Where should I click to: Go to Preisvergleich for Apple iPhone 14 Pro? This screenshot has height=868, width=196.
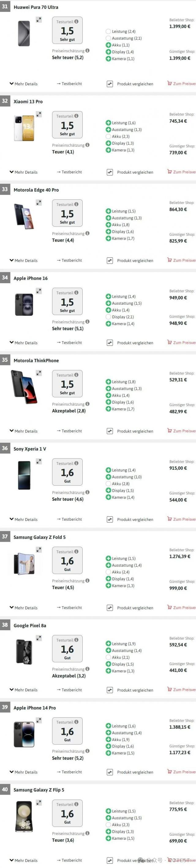(182, 772)
